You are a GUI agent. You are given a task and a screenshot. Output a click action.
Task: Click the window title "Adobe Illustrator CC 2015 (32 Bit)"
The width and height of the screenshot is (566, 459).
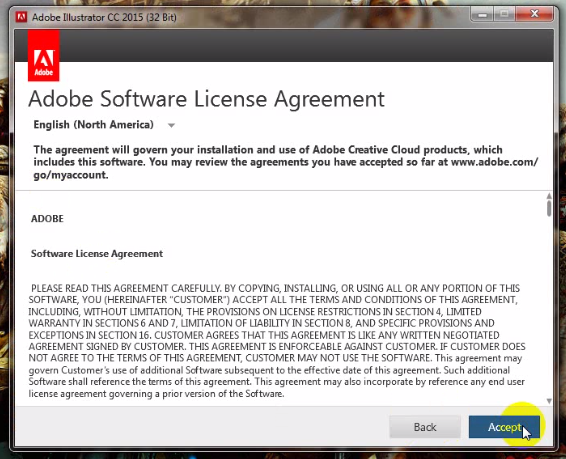pos(104,17)
